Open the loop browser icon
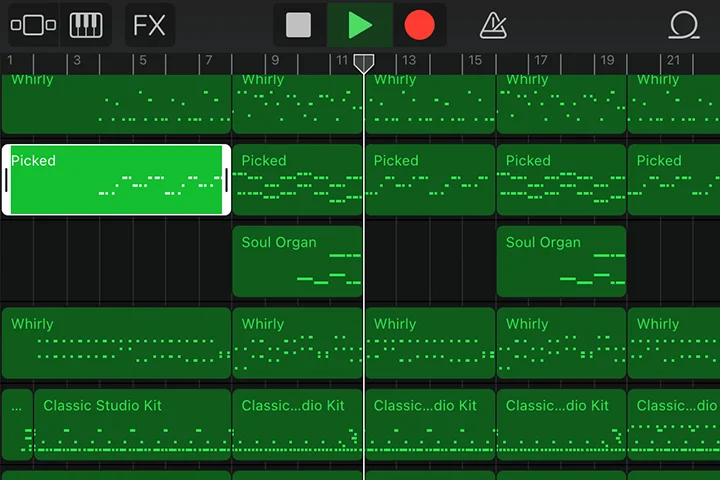Screen dimensions: 720x480 click(x=684, y=26)
